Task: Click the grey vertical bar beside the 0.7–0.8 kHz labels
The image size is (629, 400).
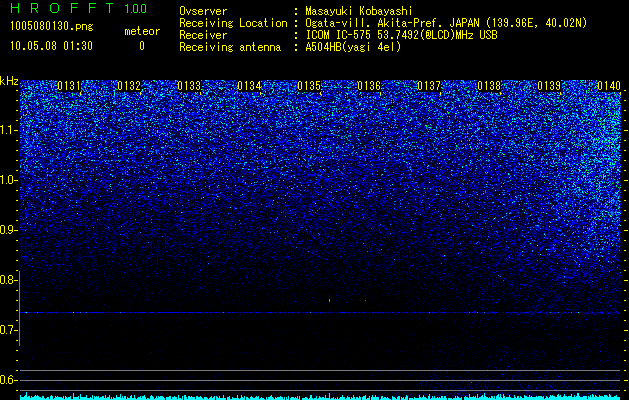Action: coord(19,308)
